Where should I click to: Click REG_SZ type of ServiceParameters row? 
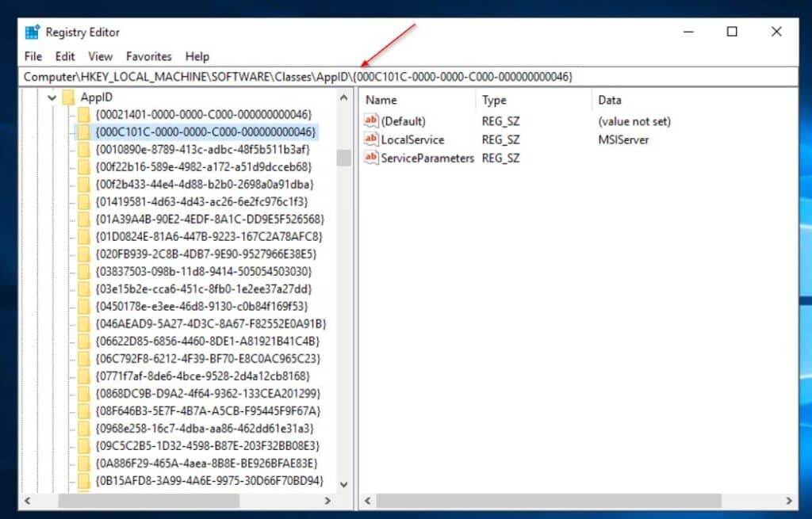[x=501, y=158]
